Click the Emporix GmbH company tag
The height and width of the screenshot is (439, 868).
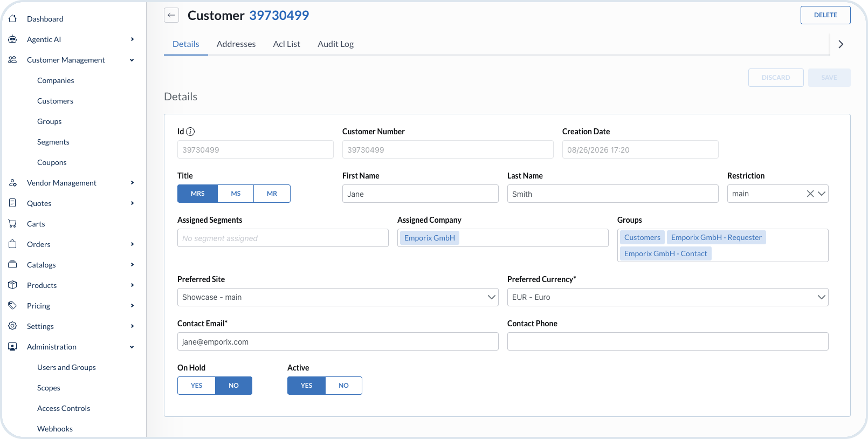click(430, 238)
